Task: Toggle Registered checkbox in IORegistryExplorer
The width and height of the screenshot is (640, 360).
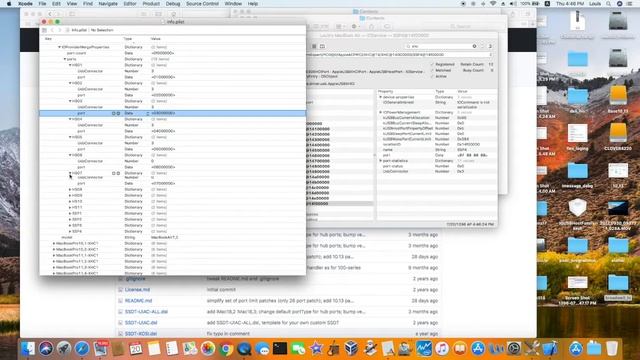Action: (x=432, y=64)
